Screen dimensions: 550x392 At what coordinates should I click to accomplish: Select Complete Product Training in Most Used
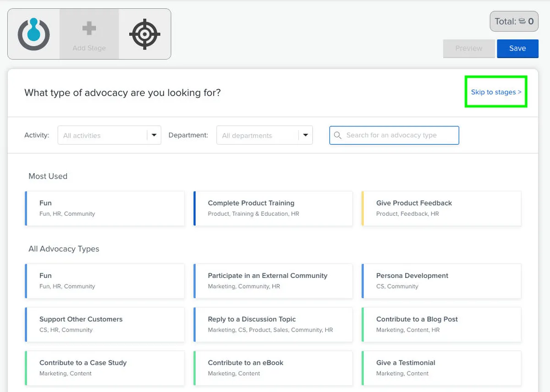point(273,208)
